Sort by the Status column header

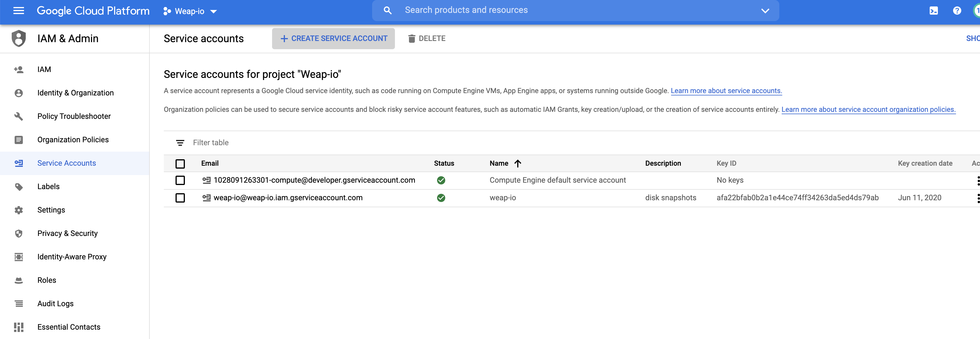tap(443, 163)
